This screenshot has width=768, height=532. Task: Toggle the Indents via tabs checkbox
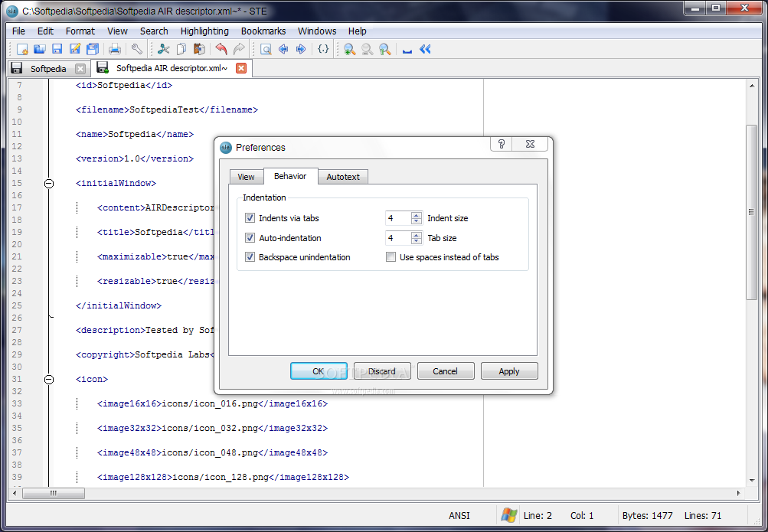click(250, 218)
